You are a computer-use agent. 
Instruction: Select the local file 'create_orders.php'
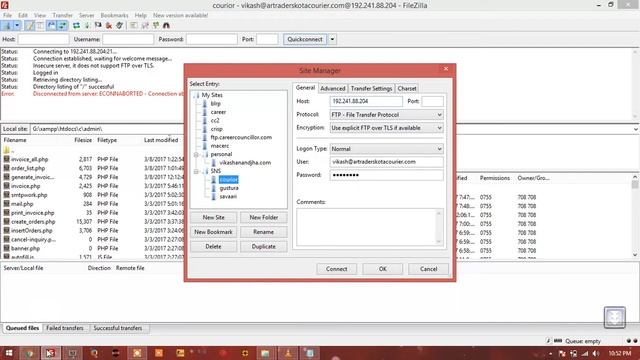point(33,222)
